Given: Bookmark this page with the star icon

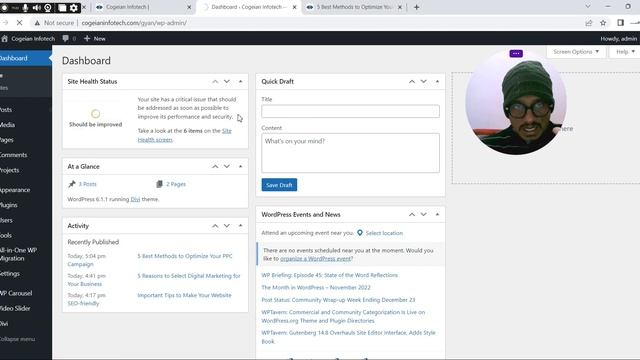Looking at the screenshot, I should (x=603, y=23).
